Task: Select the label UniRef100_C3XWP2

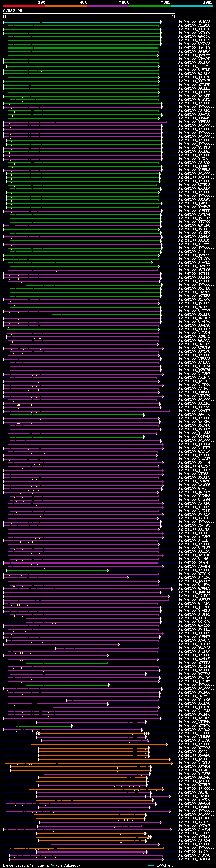Action: [x=194, y=111]
